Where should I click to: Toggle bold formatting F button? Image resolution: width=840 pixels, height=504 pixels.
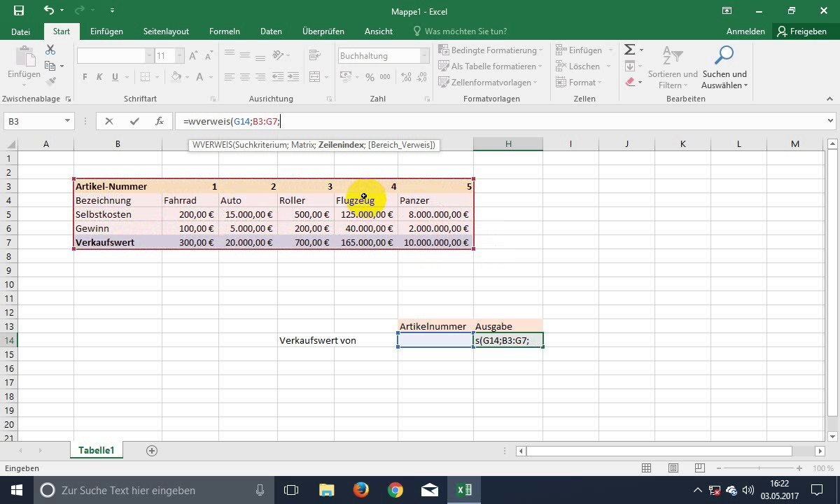(85, 77)
